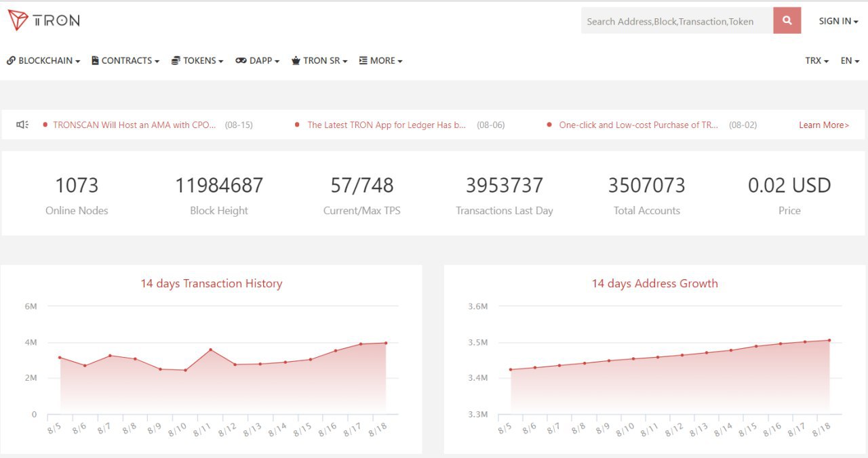Expand the MORE menu
Image resolution: width=868 pixels, height=458 pixels.
[380, 60]
